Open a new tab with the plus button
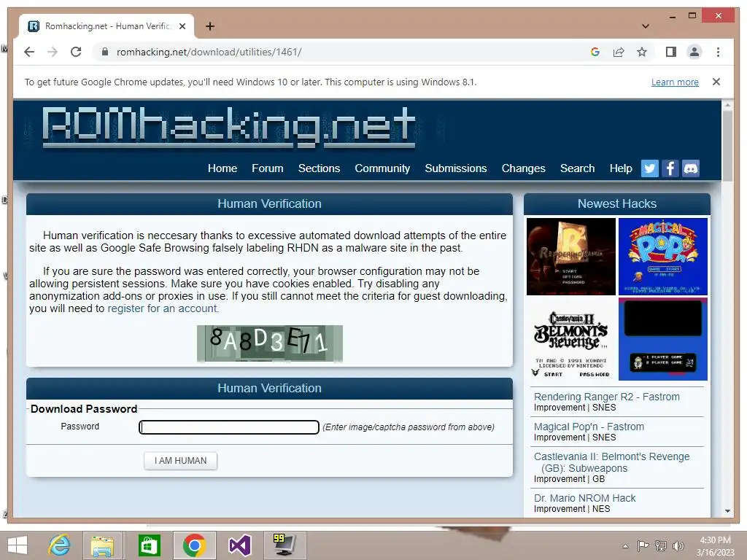This screenshot has width=747, height=560. pyautogui.click(x=210, y=26)
